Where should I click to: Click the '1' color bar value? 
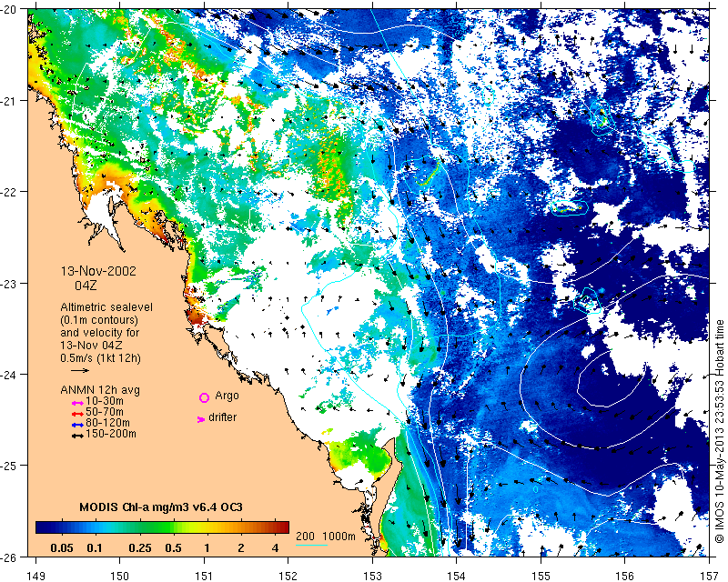coord(207,548)
